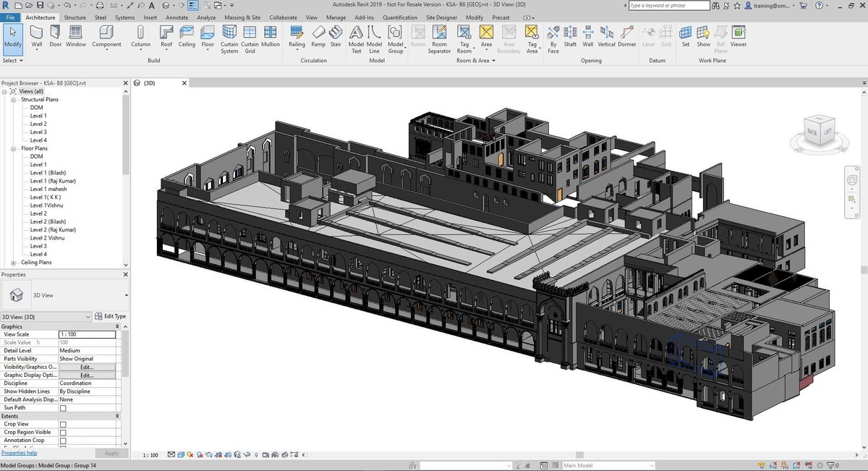
Task: Select the Model Line tool
Action: coord(374,40)
